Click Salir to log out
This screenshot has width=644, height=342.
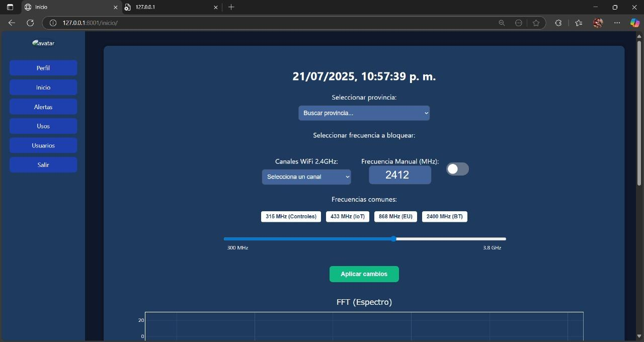[43, 164]
